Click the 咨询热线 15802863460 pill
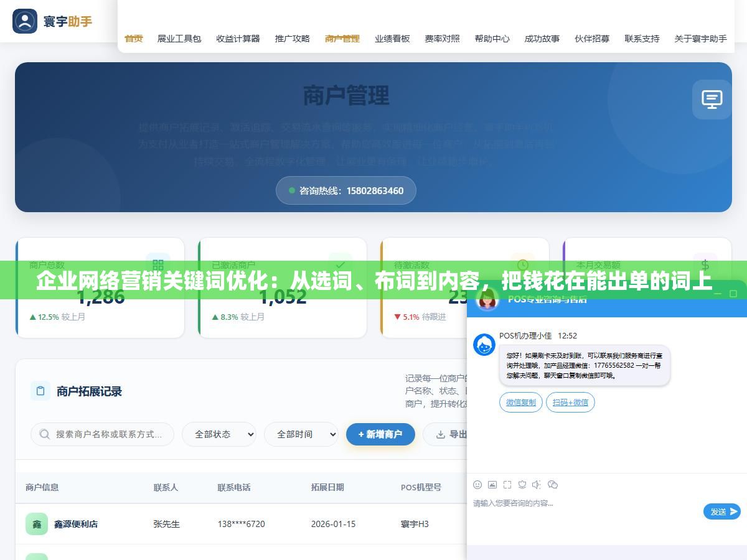 [346, 190]
